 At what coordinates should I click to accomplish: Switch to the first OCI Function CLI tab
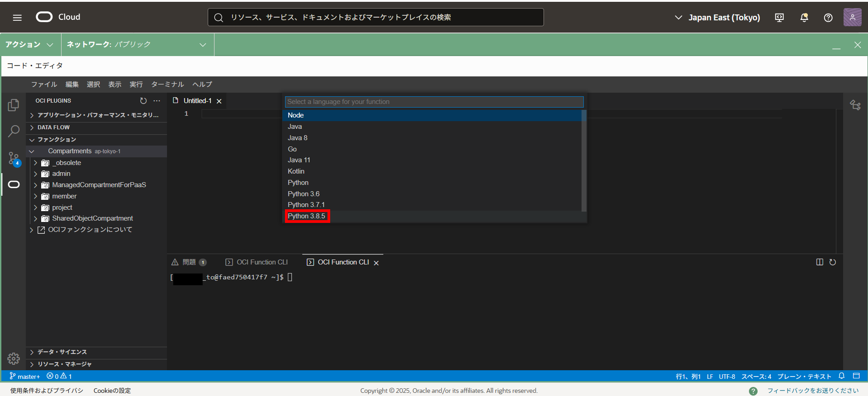(x=256, y=262)
